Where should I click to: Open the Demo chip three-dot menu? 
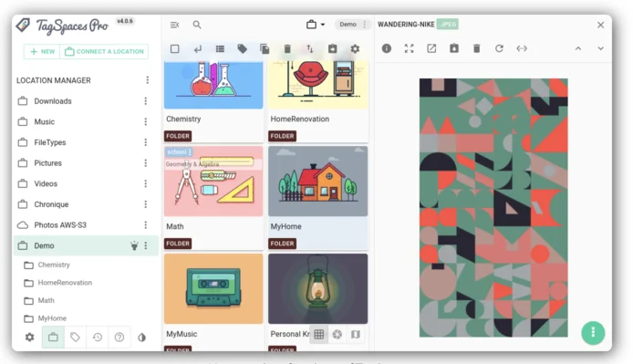[x=365, y=25]
